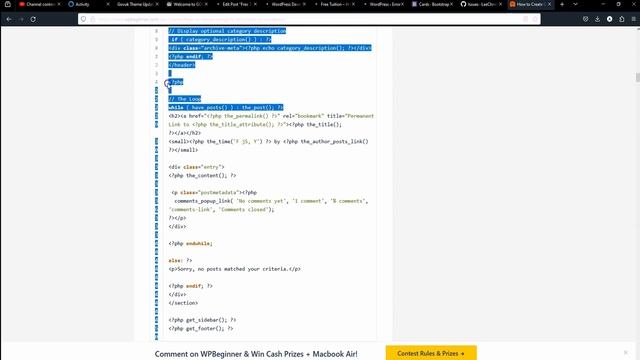The width and height of the screenshot is (640, 360).
Task: Open the Downloads panel
Action: pyautogui.click(x=597, y=19)
